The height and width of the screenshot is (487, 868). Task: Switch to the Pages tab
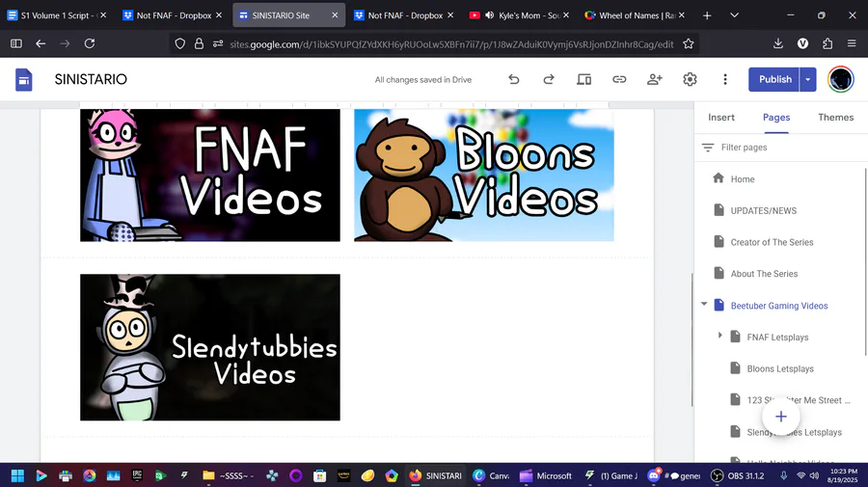[776, 118]
